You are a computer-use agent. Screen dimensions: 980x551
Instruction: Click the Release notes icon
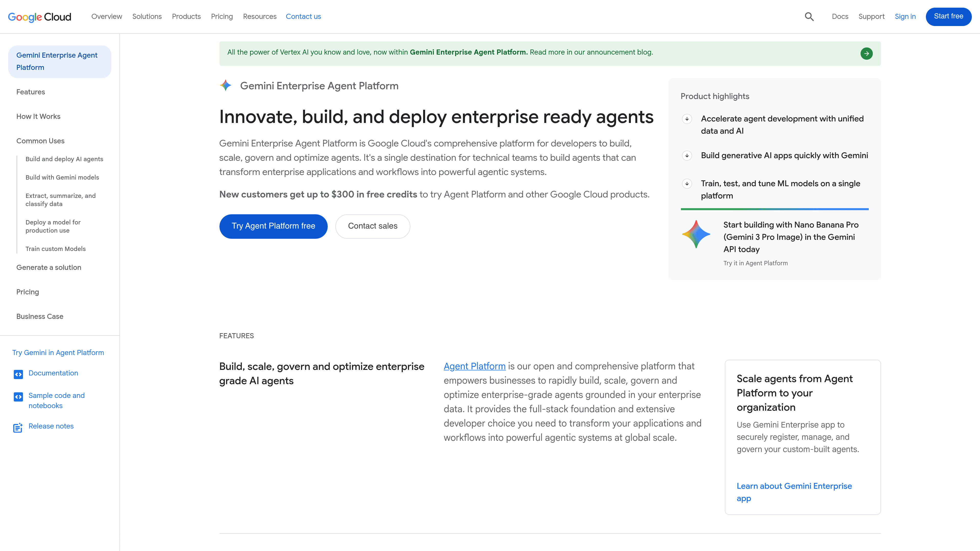pos(18,428)
